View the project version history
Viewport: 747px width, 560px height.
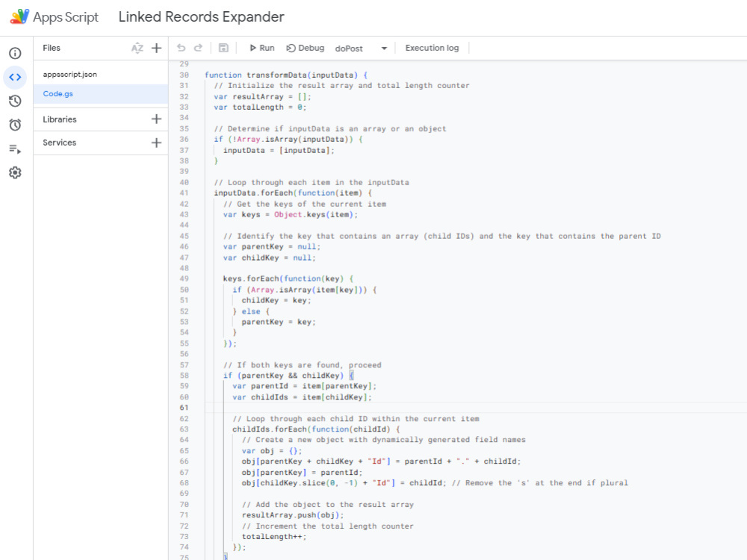[15, 101]
